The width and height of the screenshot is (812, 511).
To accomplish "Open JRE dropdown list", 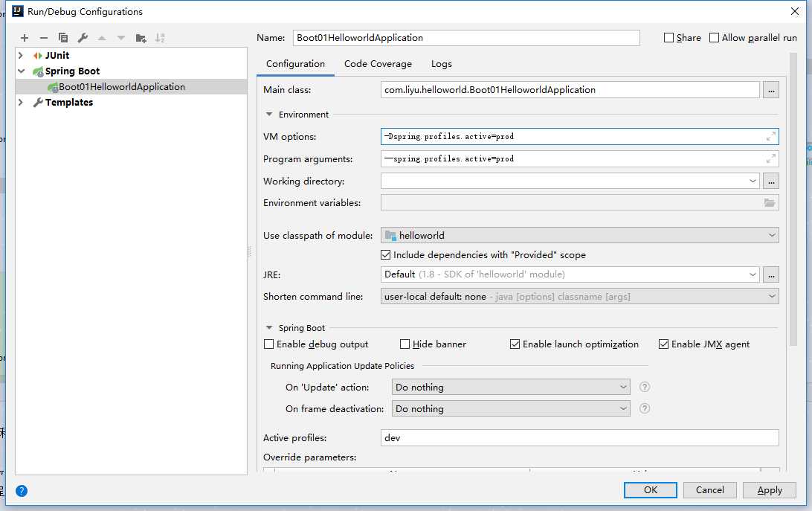I will 753,274.
